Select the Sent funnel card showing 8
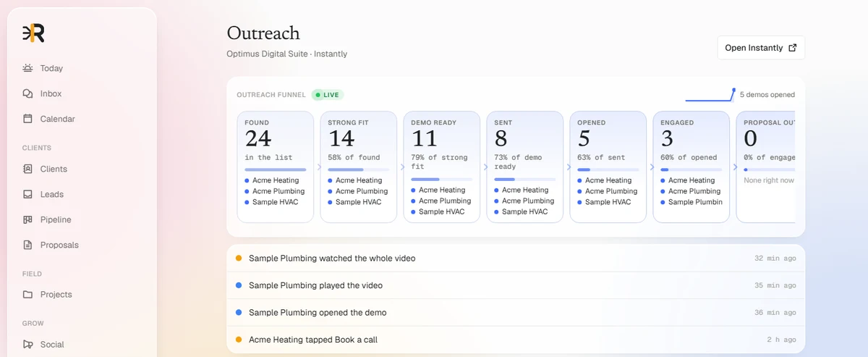868x357 pixels. (525, 167)
